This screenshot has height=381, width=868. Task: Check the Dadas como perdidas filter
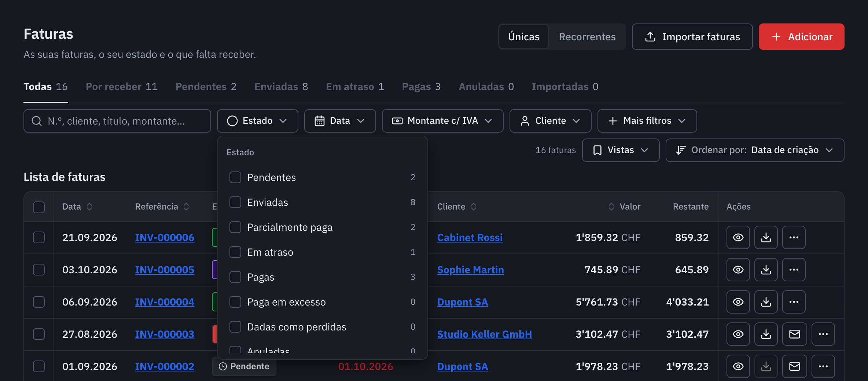(235, 327)
